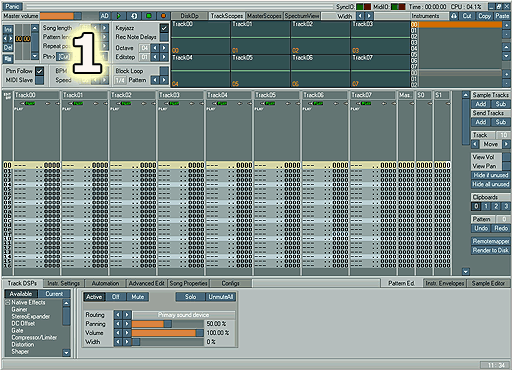The image size is (512, 370).
Task: Decrease Editstep with the left arrow
Action: click(155, 57)
